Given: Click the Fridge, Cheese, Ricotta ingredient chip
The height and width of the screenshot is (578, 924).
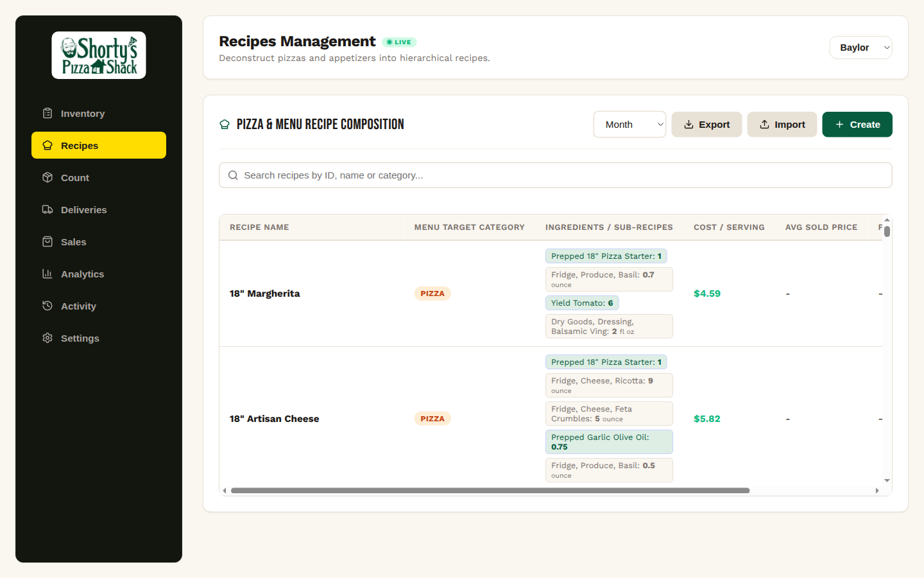Looking at the screenshot, I should 609,385.
